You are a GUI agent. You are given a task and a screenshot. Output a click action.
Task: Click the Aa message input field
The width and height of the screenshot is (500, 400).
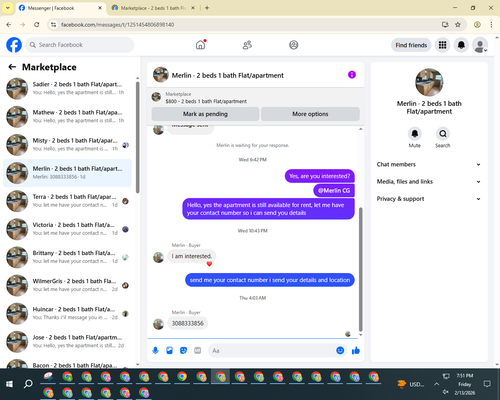pos(272,351)
